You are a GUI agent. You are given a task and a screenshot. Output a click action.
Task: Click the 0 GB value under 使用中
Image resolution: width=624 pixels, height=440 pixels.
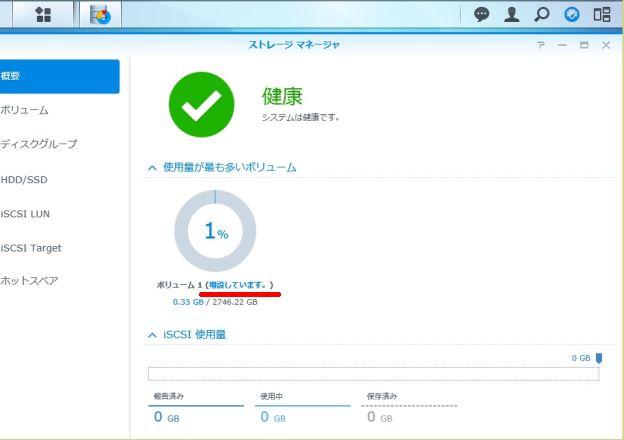click(273, 417)
